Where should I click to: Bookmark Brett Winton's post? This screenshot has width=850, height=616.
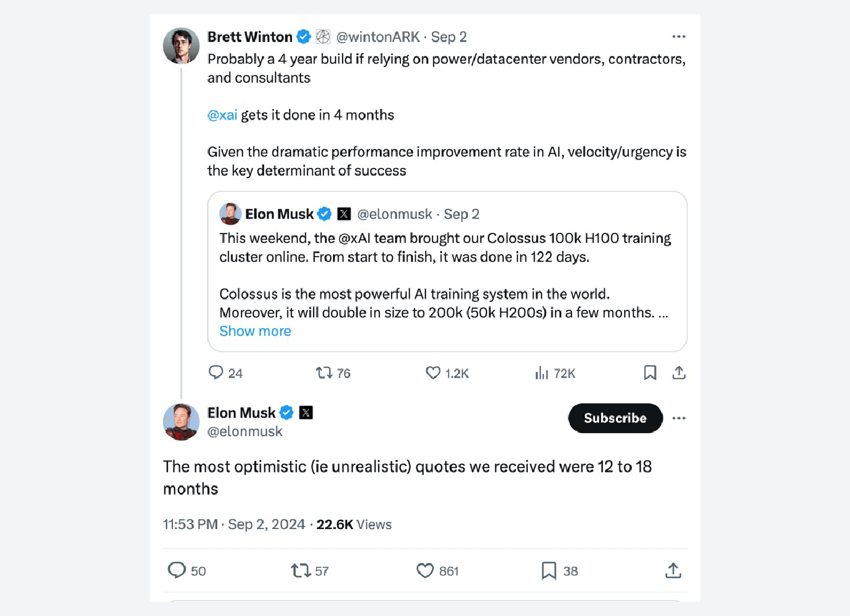(x=650, y=373)
